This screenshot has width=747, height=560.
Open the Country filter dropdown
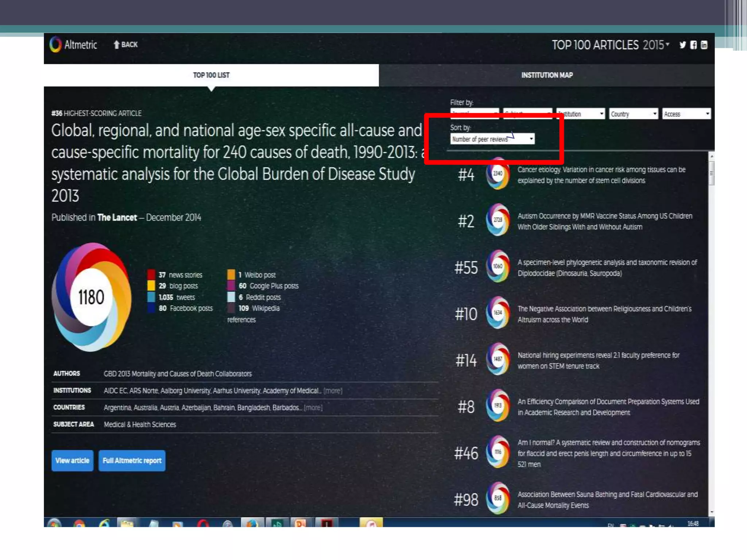[634, 114]
